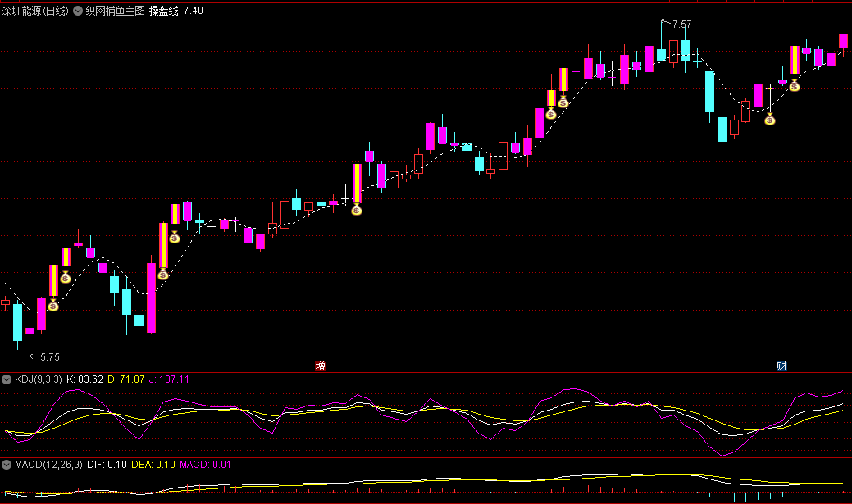Viewport: 852px width, 504px height.
Task: Click the last money bag signal on the chart
Action: click(x=795, y=86)
